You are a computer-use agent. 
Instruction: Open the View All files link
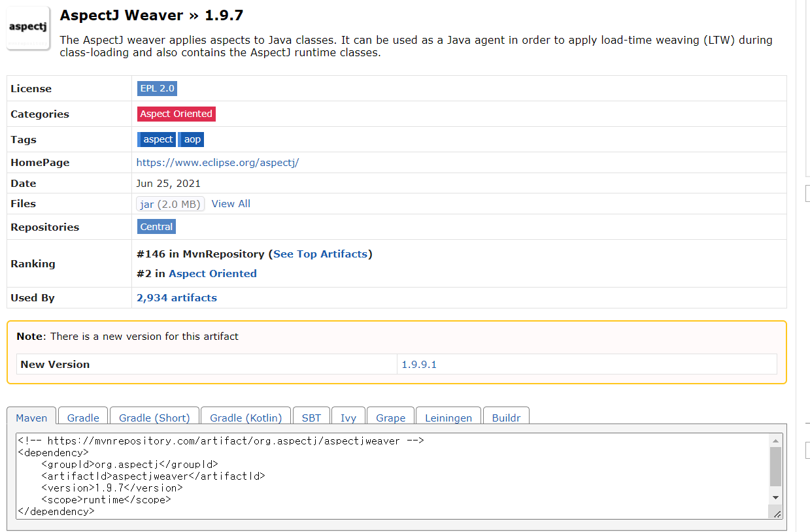tap(231, 204)
